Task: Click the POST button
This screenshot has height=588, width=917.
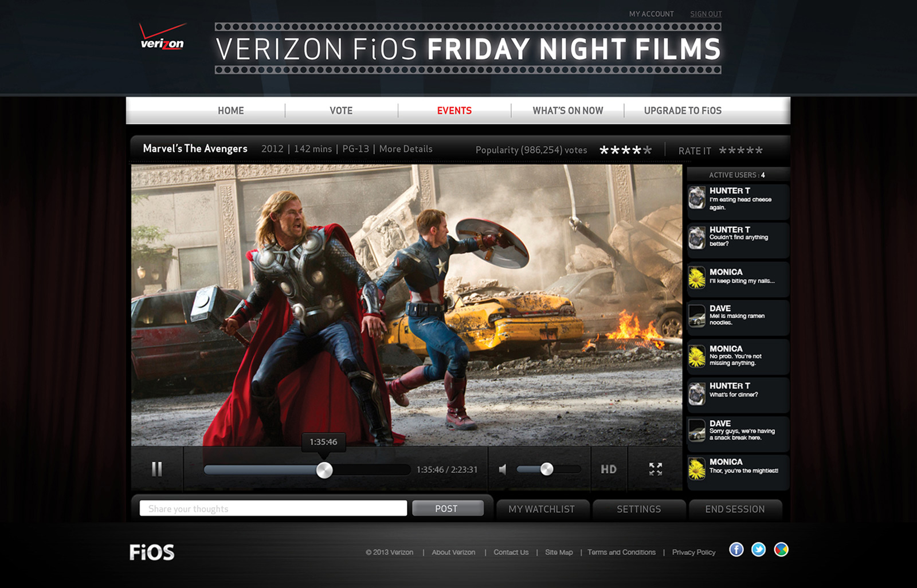Action: [448, 508]
